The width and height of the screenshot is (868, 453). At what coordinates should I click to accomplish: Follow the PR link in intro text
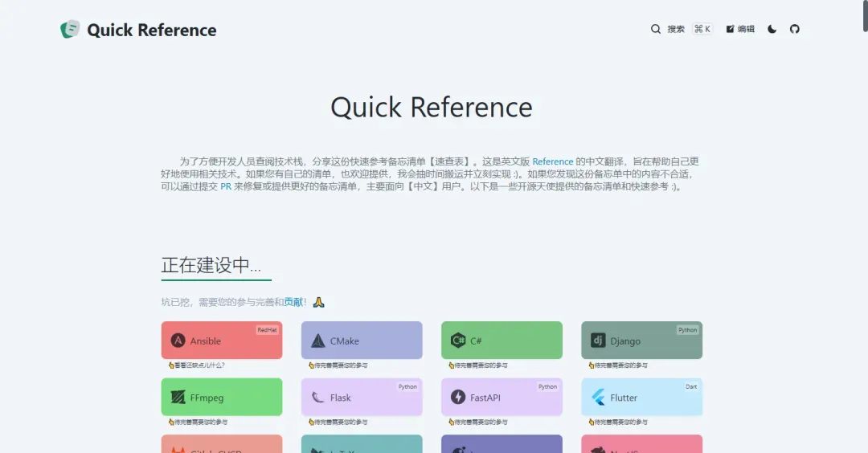click(226, 186)
